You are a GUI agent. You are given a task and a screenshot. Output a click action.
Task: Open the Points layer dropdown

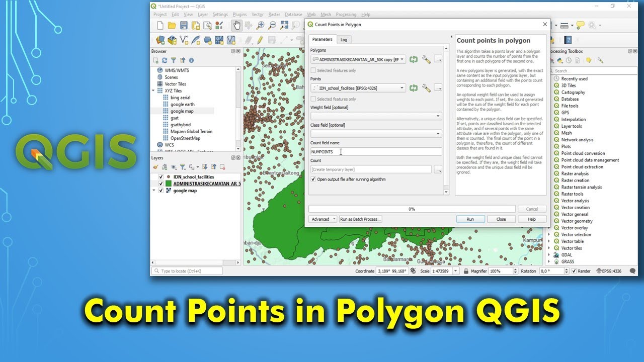(x=358, y=88)
